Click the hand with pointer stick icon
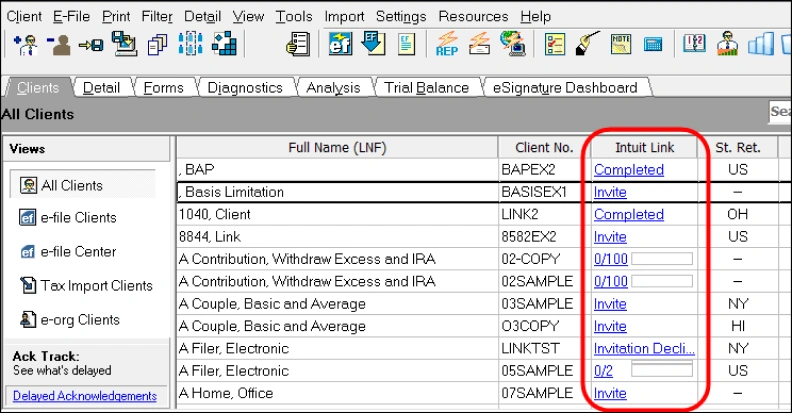Screen dimensions: 792x414 (x=587, y=44)
